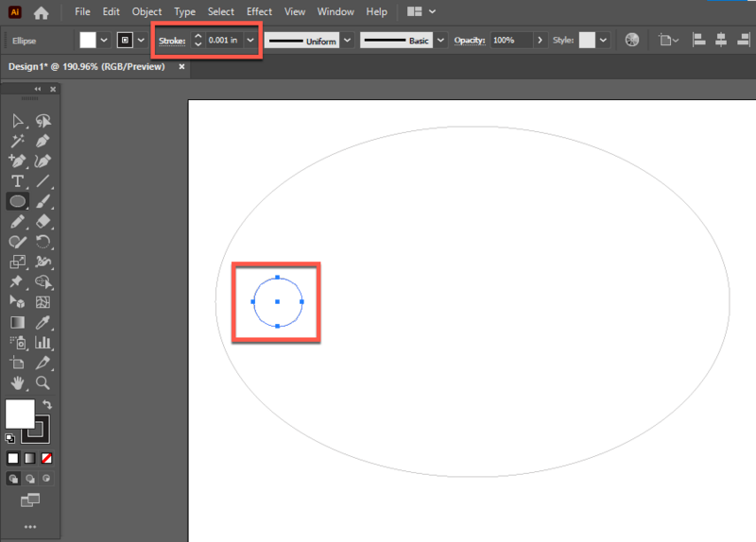This screenshot has height=542, width=756.
Task: Open Basic brush definition dropdown
Action: [440, 41]
